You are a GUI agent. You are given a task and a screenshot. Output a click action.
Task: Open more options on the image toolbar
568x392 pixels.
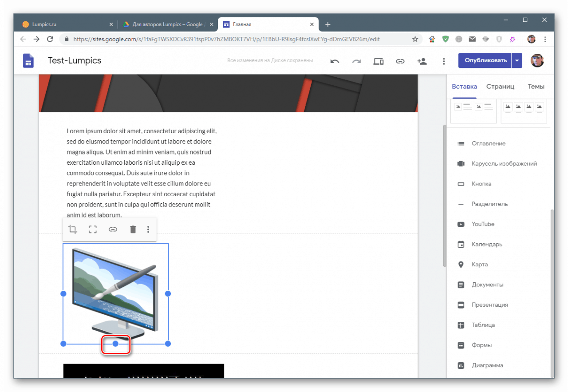(x=148, y=230)
